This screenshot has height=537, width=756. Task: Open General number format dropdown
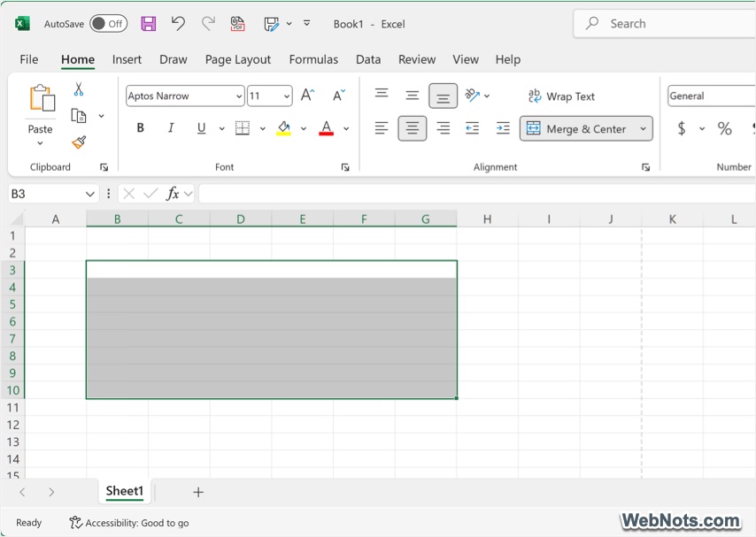[x=711, y=96]
